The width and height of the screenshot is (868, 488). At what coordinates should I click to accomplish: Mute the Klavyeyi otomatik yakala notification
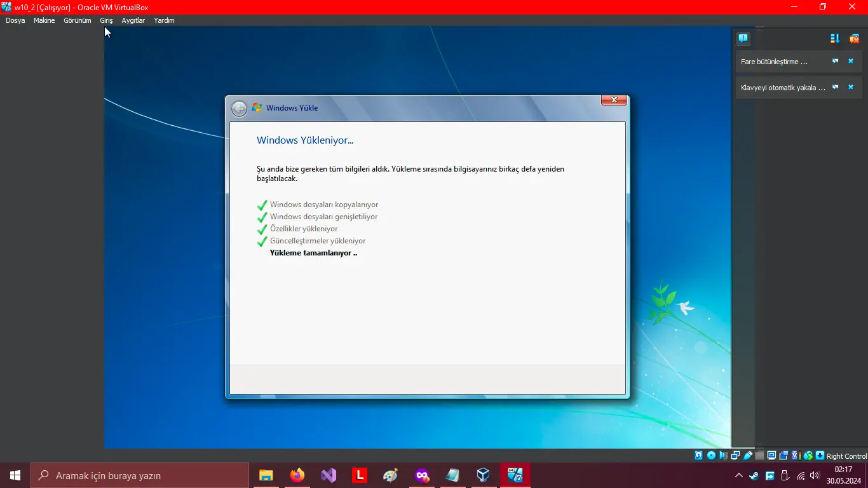[836, 87]
